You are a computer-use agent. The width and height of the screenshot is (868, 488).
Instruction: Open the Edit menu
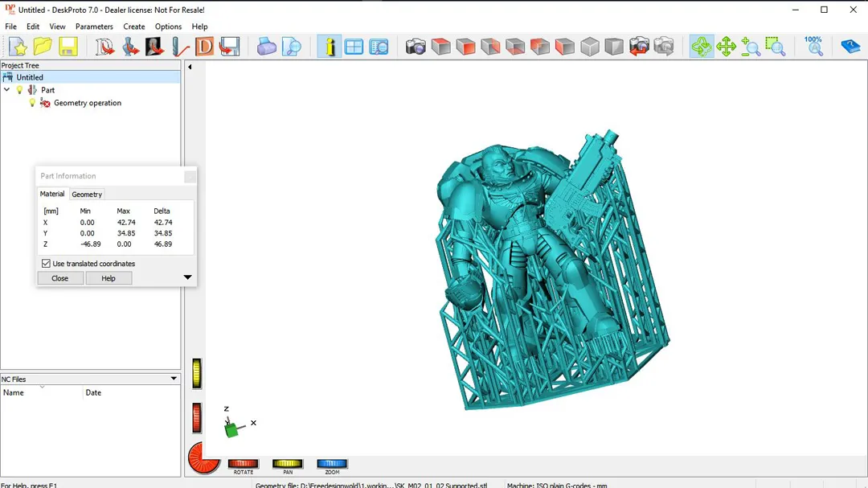pyautogui.click(x=33, y=27)
